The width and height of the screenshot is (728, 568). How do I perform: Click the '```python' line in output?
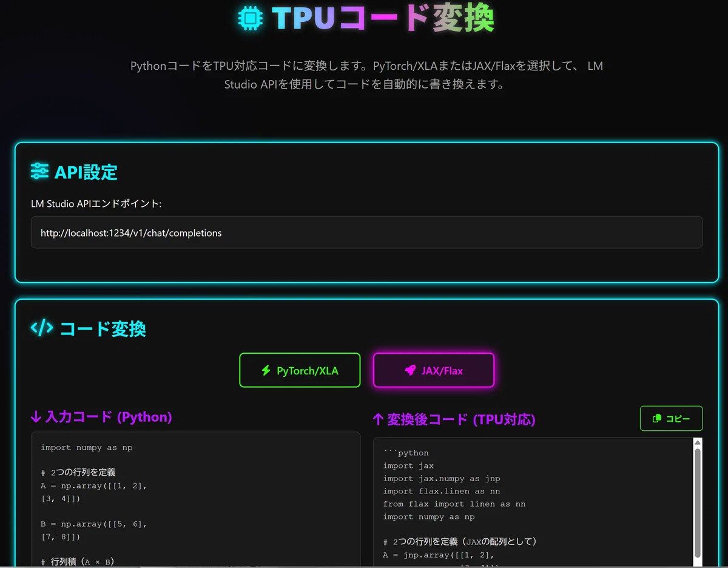[x=406, y=453]
